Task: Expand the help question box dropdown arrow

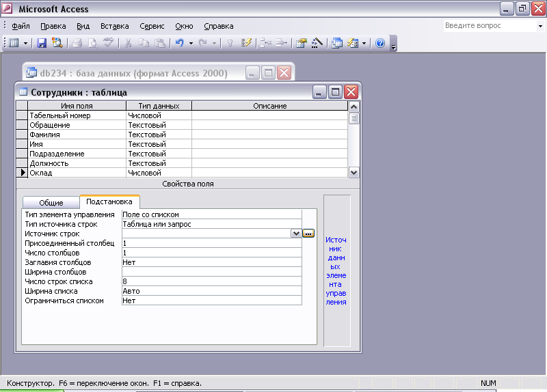Action: click(540, 26)
